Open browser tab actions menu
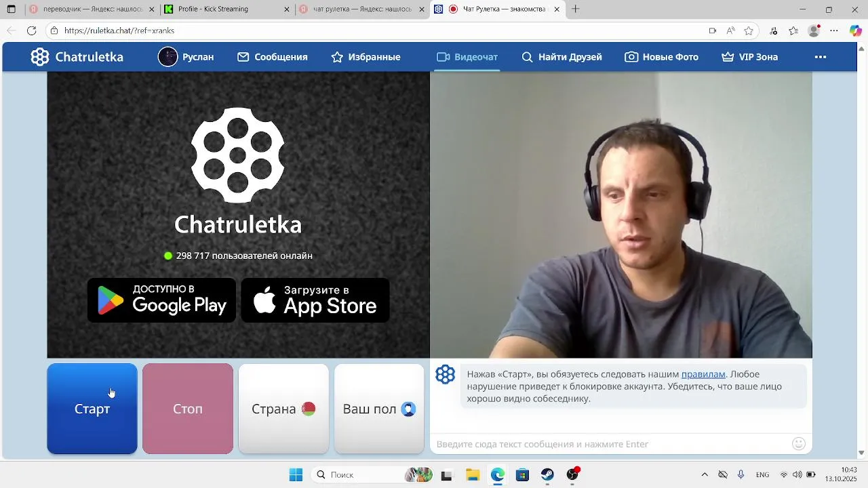 [12, 9]
